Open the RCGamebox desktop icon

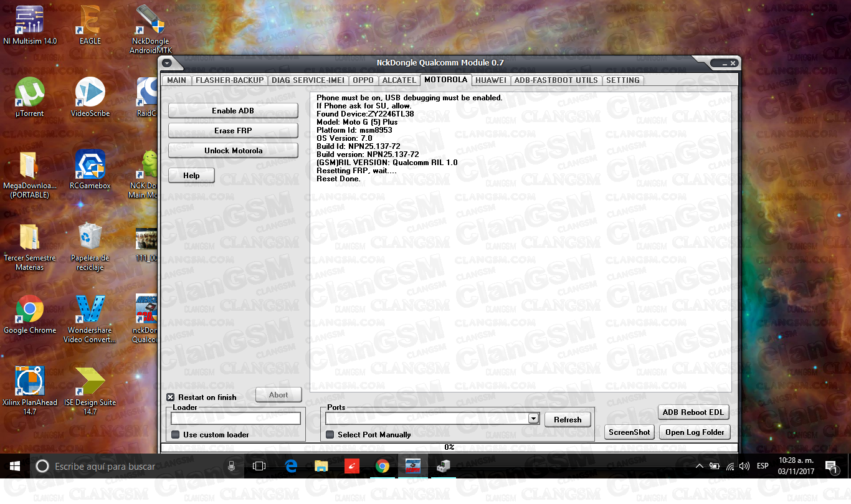(x=90, y=169)
